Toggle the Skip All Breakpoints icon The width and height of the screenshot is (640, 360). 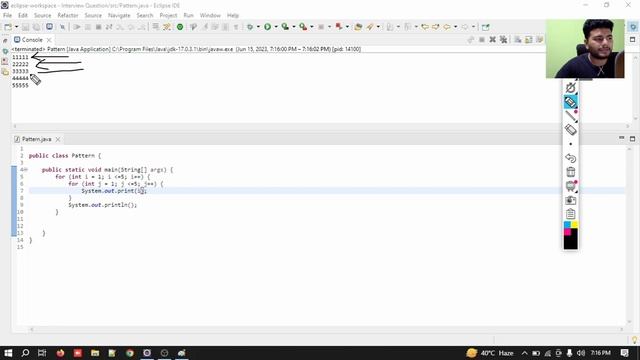click(62, 27)
